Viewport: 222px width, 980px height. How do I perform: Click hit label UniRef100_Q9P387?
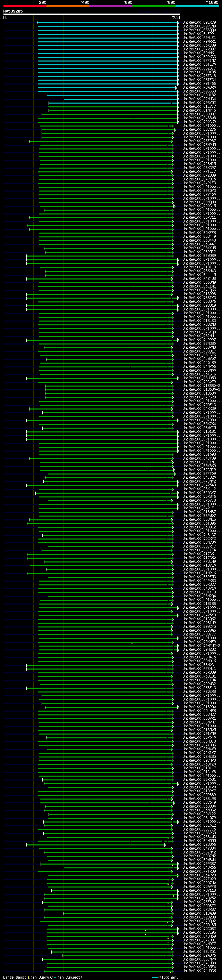tap(199, 864)
